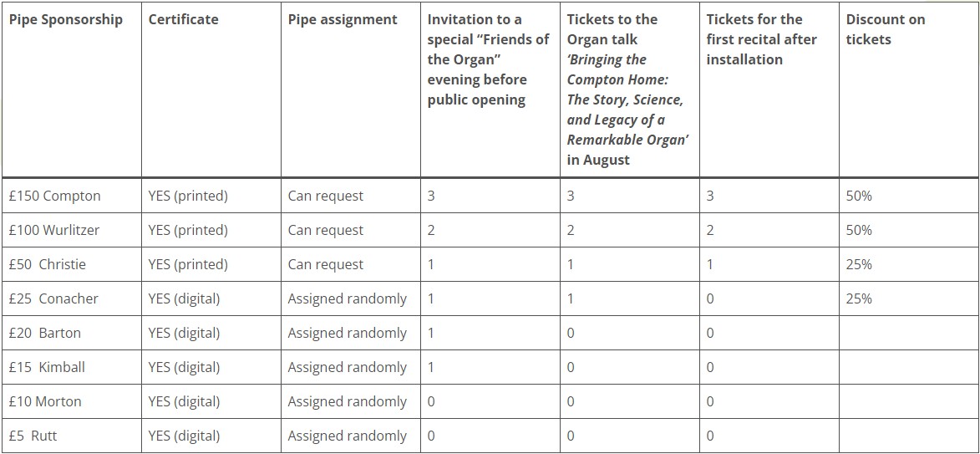980x454 pixels.
Task: Click the "Friends of the Organ" evening header
Action: [x=488, y=59]
